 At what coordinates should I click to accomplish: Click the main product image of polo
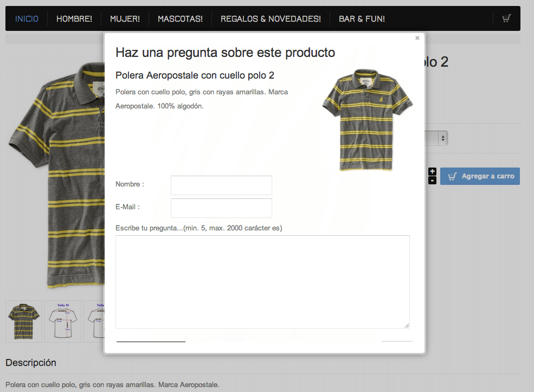(56, 175)
